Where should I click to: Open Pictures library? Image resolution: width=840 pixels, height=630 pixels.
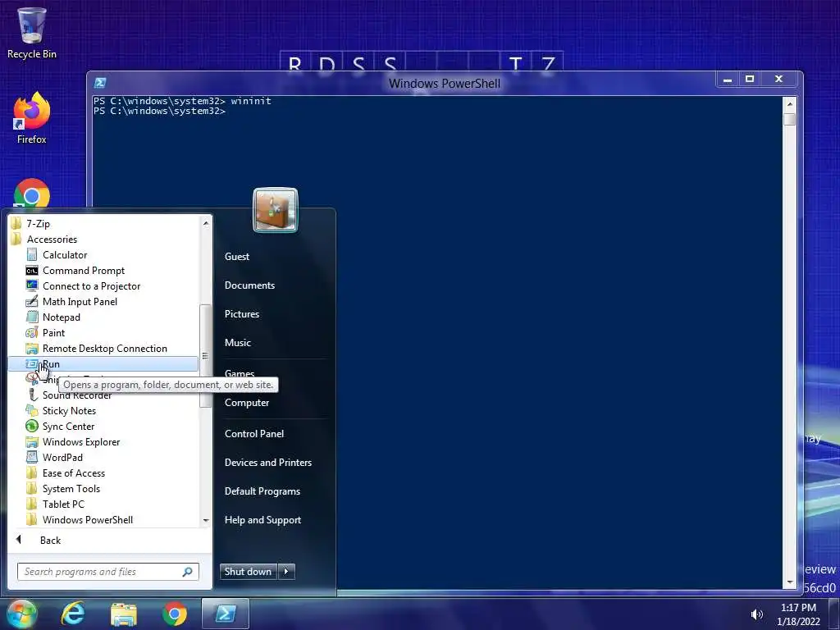(242, 314)
